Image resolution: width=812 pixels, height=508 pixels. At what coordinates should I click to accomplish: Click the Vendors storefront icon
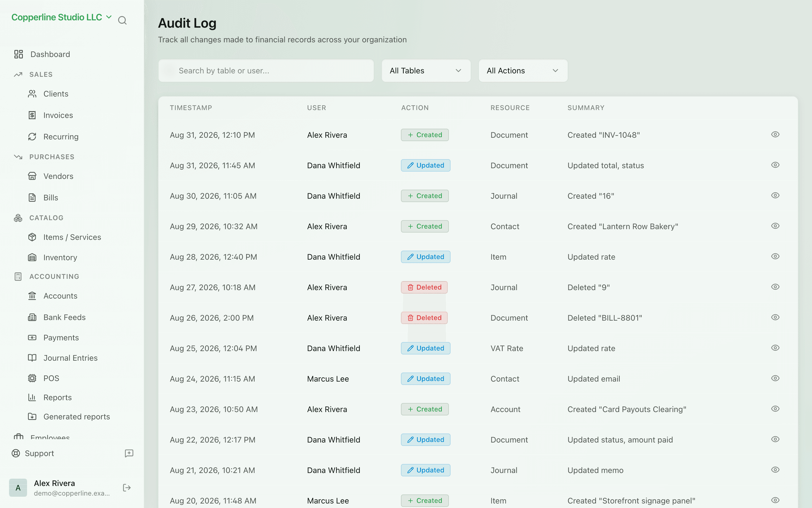click(32, 176)
